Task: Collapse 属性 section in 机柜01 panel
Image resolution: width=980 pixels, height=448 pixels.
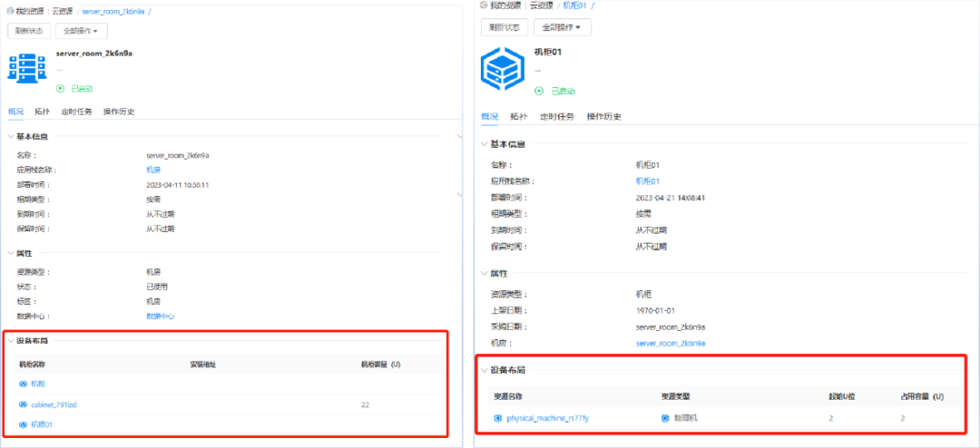Action: [485, 274]
